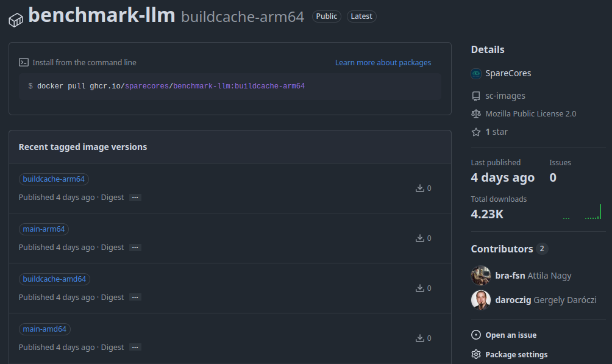Open the sc-images repository link
The image size is (612, 364).
[x=505, y=96]
